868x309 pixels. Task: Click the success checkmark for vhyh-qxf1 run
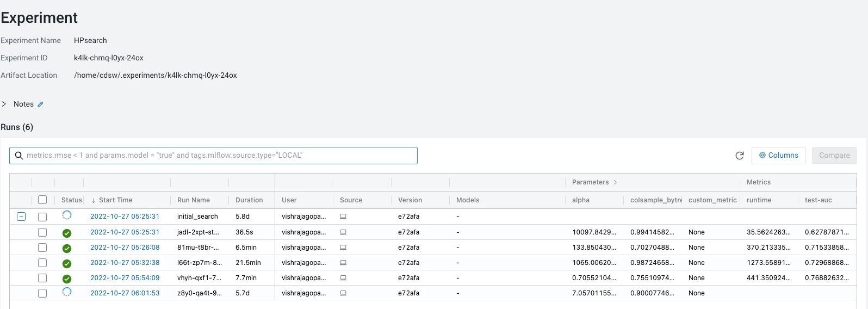(67, 279)
